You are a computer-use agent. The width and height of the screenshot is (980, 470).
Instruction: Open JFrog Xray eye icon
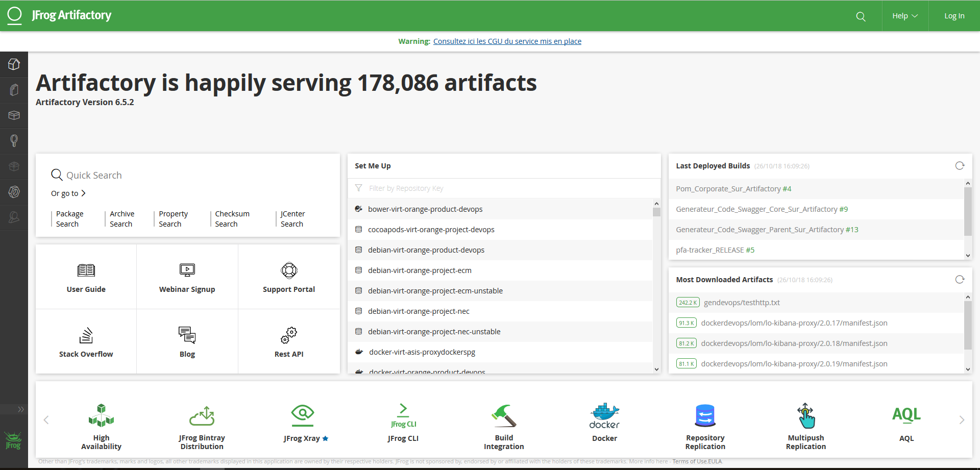(x=303, y=415)
